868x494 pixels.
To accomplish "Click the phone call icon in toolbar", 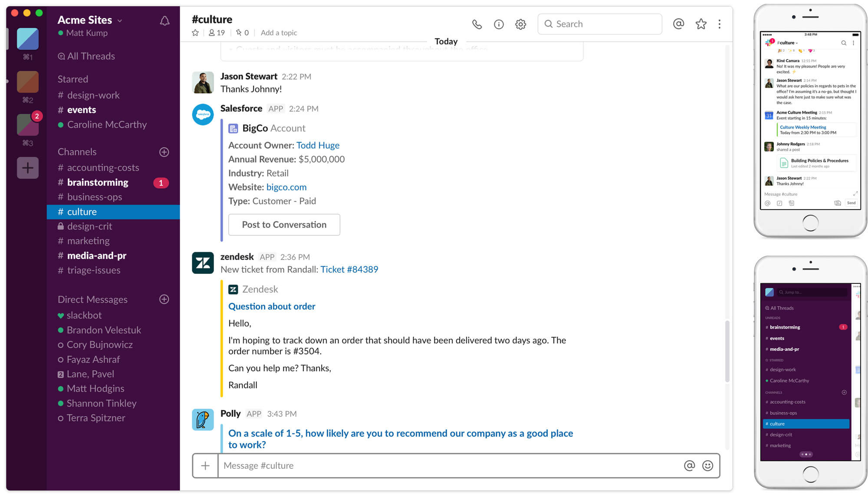I will [477, 24].
